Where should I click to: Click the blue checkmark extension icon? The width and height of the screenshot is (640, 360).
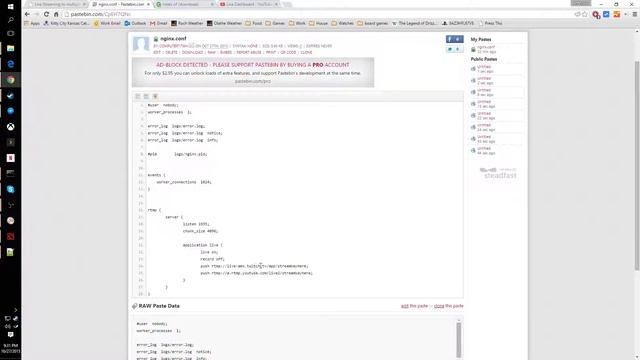[606, 14]
